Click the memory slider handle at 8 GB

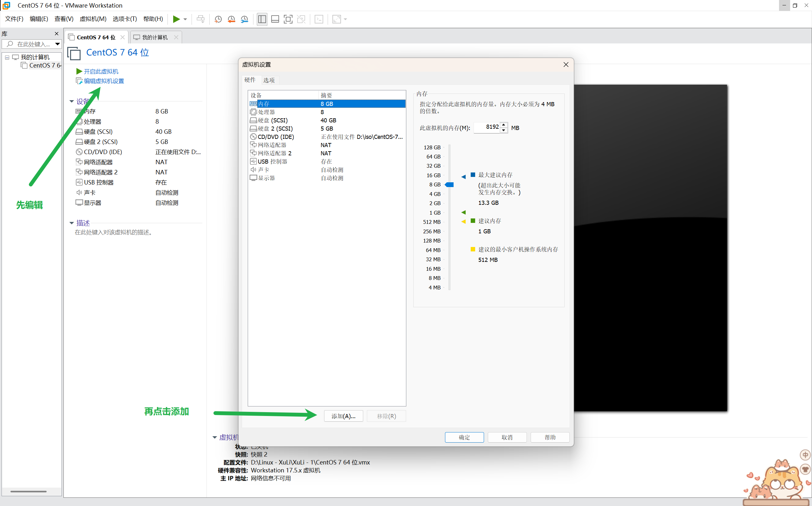(x=449, y=185)
